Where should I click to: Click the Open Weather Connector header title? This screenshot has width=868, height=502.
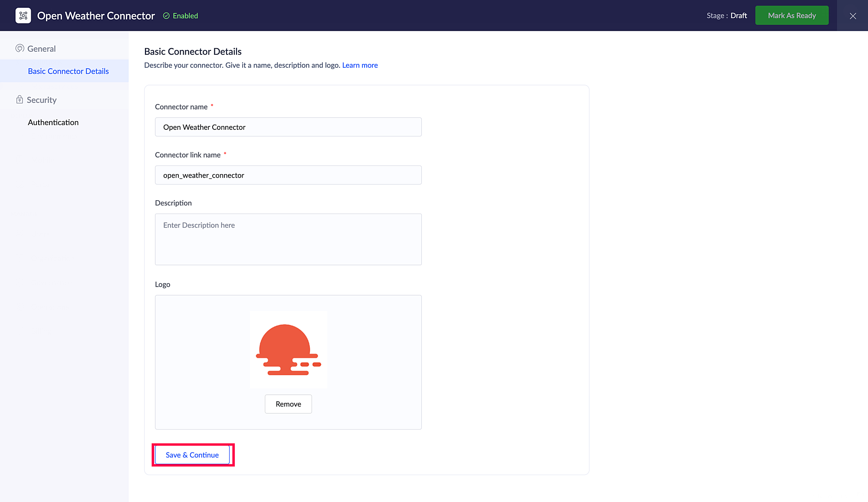pyautogui.click(x=96, y=16)
